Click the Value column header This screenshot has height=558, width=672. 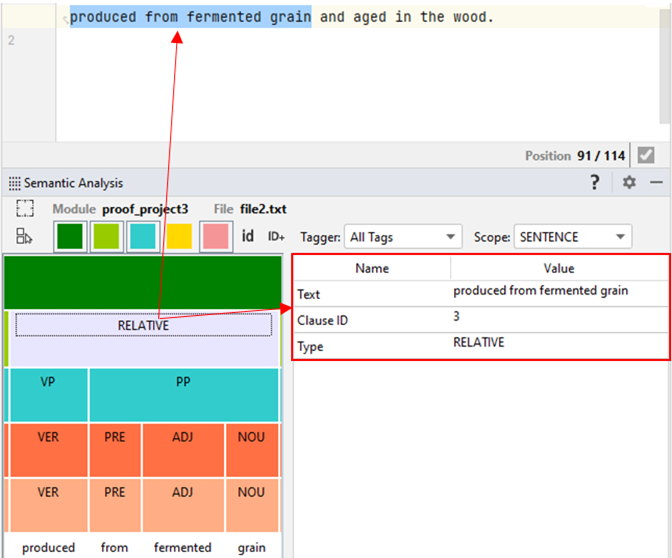559,268
